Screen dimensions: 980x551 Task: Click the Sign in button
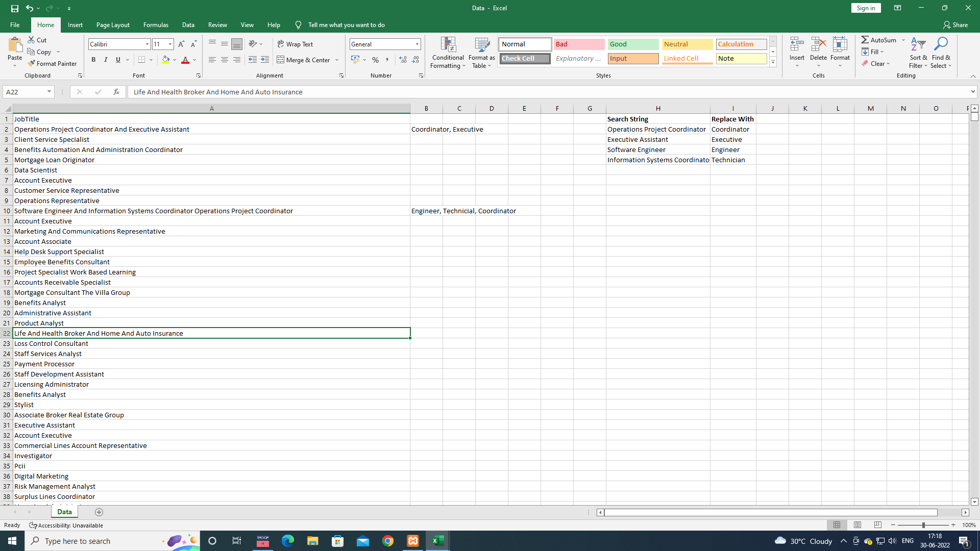(866, 8)
